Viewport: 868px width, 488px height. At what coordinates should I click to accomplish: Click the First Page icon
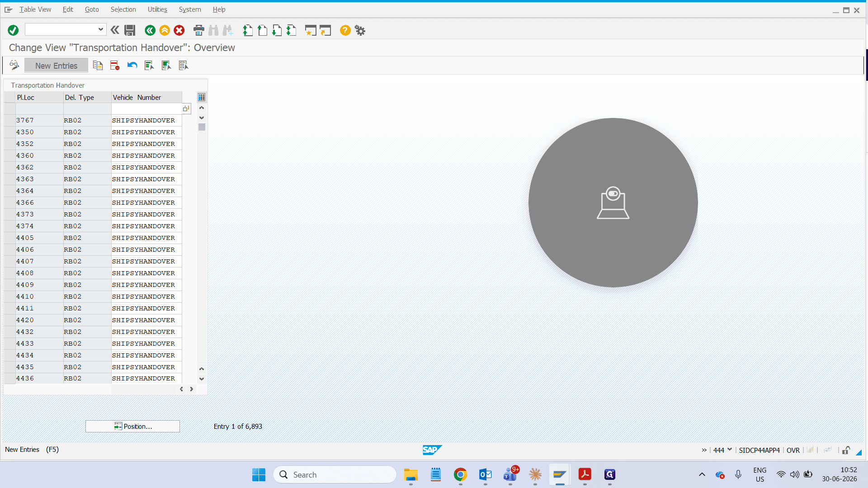click(247, 30)
